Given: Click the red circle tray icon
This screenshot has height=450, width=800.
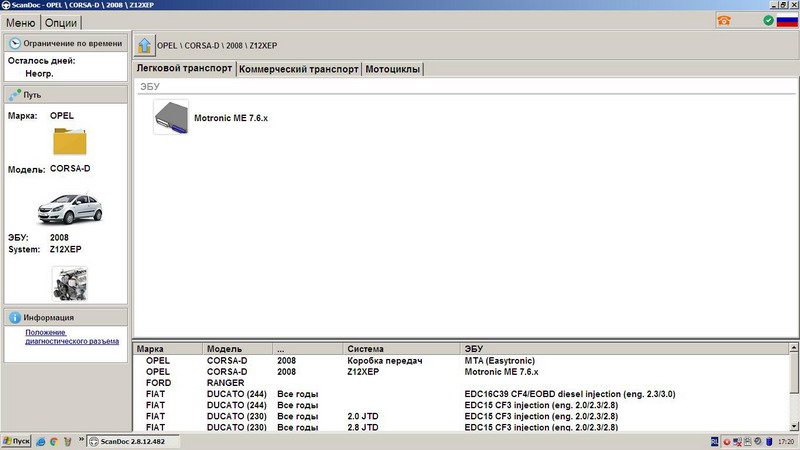Looking at the screenshot, I should click(x=727, y=442).
